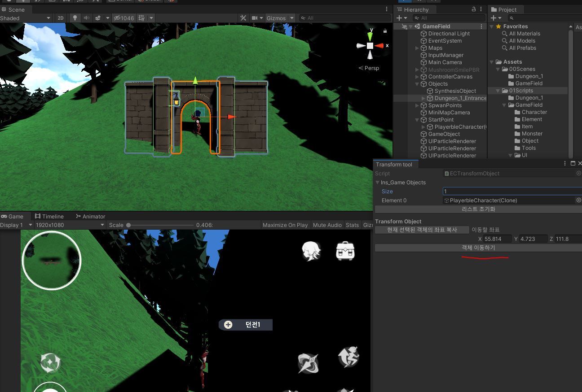Open the Animator tab
This screenshot has height=392, width=582.
click(90, 216)
